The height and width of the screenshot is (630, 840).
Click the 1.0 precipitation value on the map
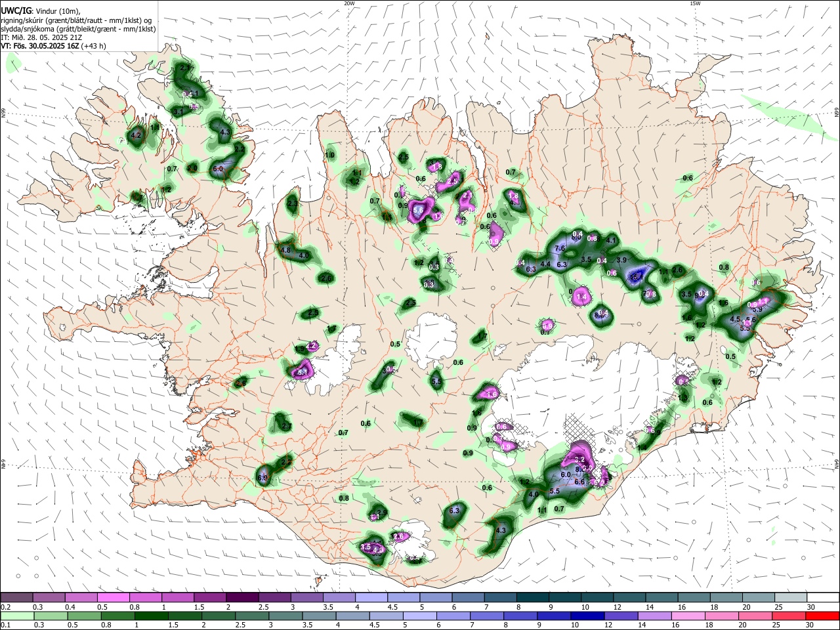(330, 155)
